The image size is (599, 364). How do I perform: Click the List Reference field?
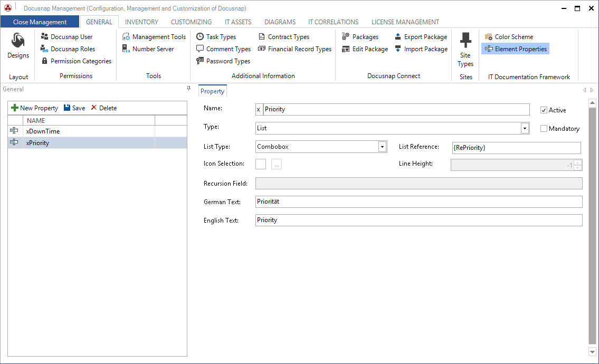coord(517,147)
